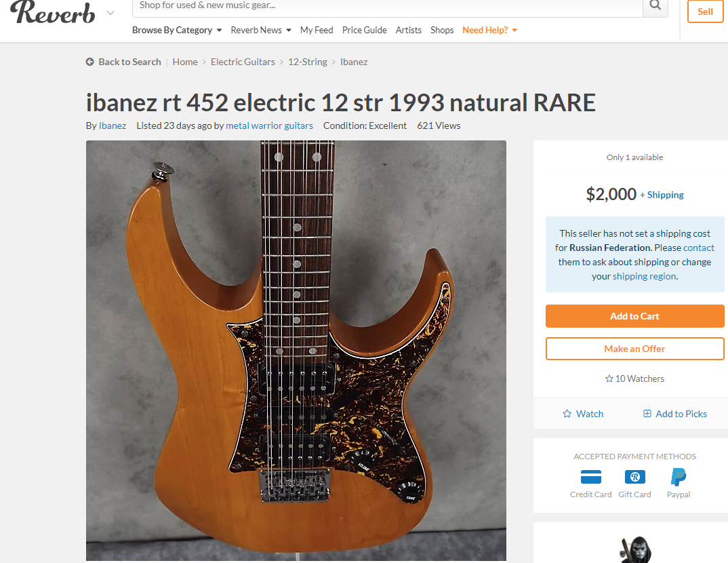Click the Add to Picks plus icon
The height and width of the screenshot is (563, 728).
(x=647, y=413)
